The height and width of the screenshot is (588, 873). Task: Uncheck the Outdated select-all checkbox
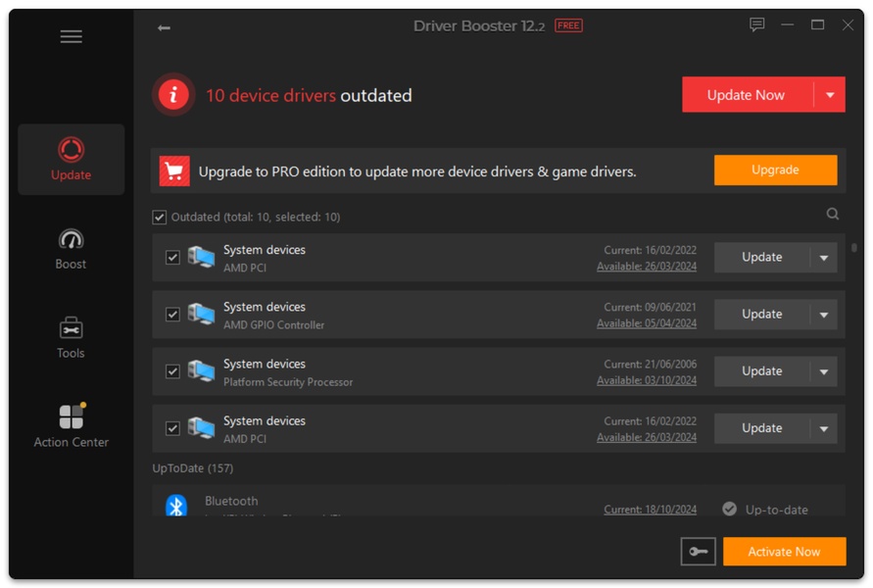[160, 218]
